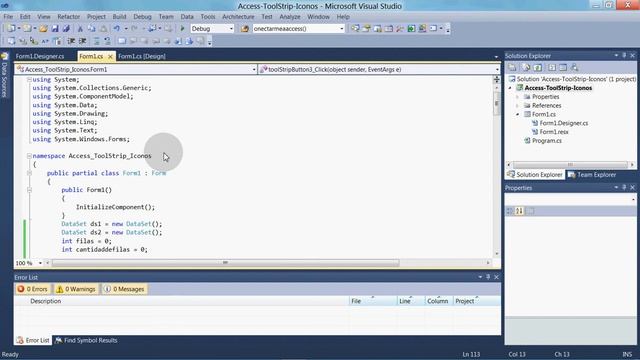Switch to the Team Explorer tab

tap(592, 175)
